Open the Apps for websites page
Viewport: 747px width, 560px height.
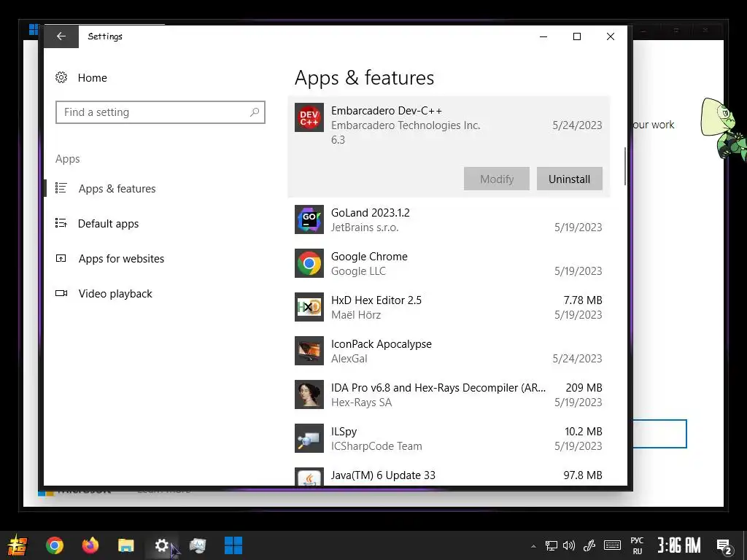click(121, 259)
